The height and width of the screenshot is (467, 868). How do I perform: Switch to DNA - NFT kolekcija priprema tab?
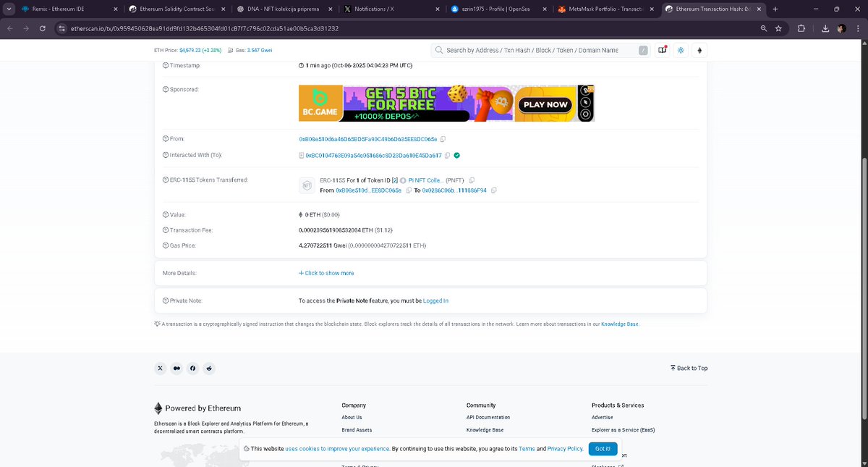[x=284, y=9]
